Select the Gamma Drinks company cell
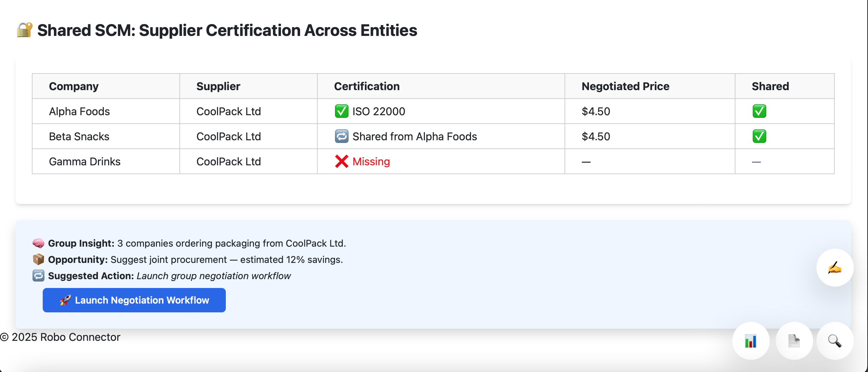Viewport: 868px width, 372px height. (x=85, y=162)
